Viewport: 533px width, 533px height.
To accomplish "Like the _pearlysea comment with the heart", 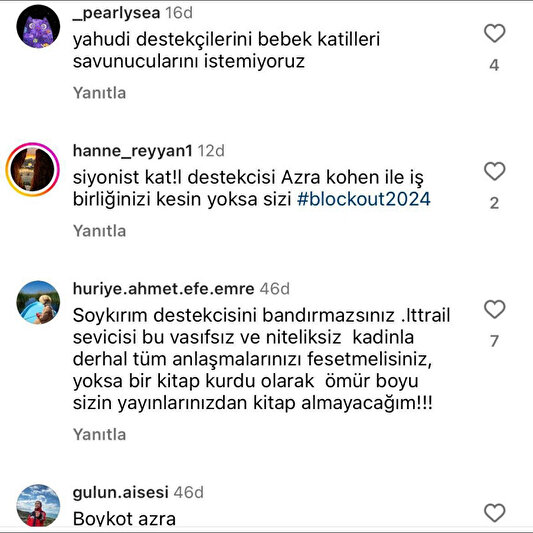I will [x=495, y=33].
